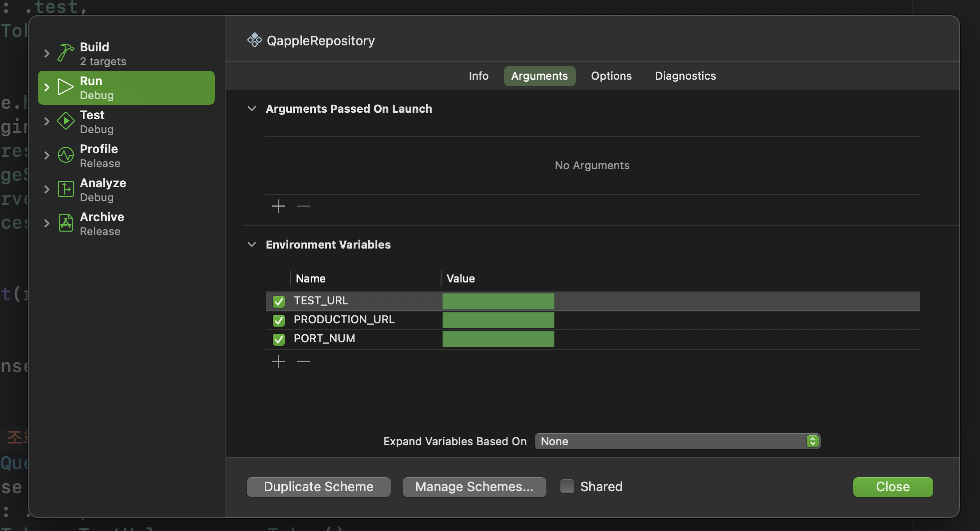The width and height of the screenshot is (980, 531).
Task: Click the Archive icon in sidebar
Action: pyautogui.click(x=65, y=223)
